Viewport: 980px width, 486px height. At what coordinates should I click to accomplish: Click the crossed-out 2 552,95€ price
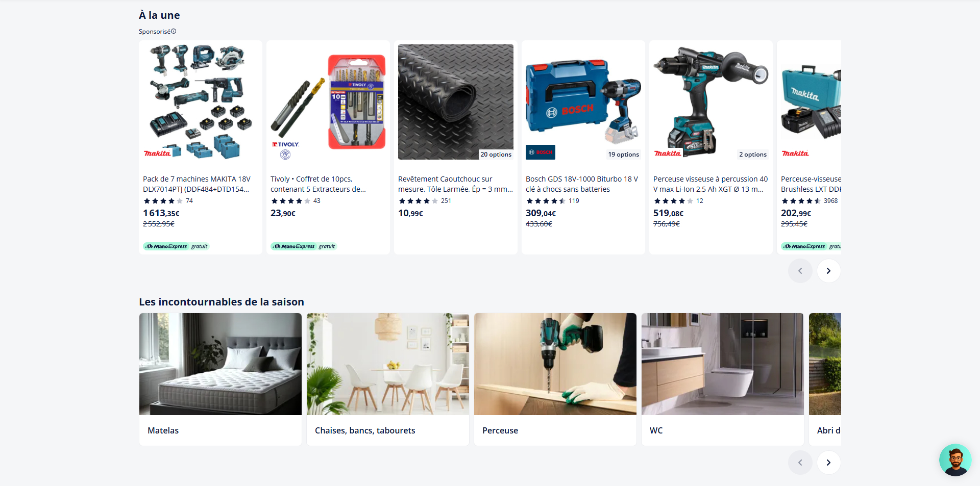[x=159, y=224]
